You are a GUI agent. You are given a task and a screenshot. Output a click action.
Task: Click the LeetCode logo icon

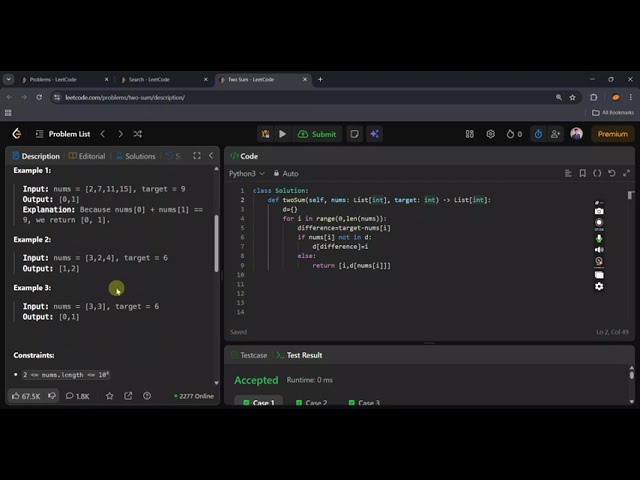point(17,133)
